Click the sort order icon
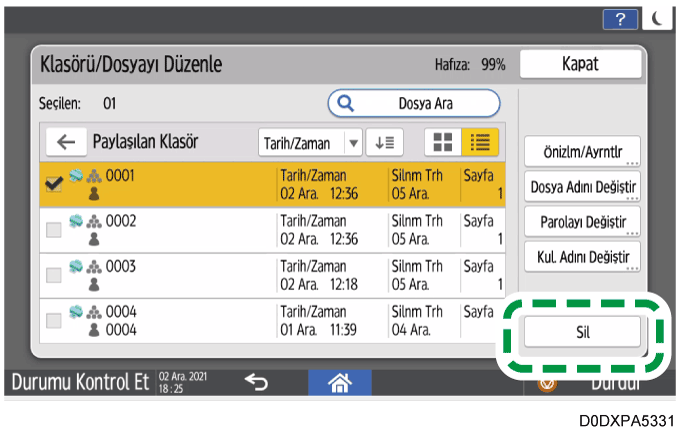The image size is (679, 431). pos(385,143)
